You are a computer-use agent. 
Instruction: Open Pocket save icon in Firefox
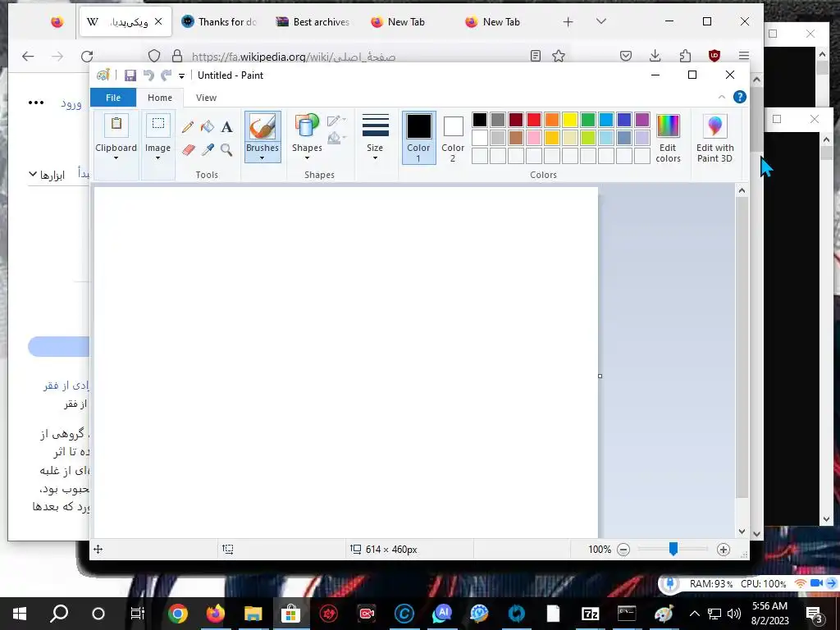coord(626,56)
